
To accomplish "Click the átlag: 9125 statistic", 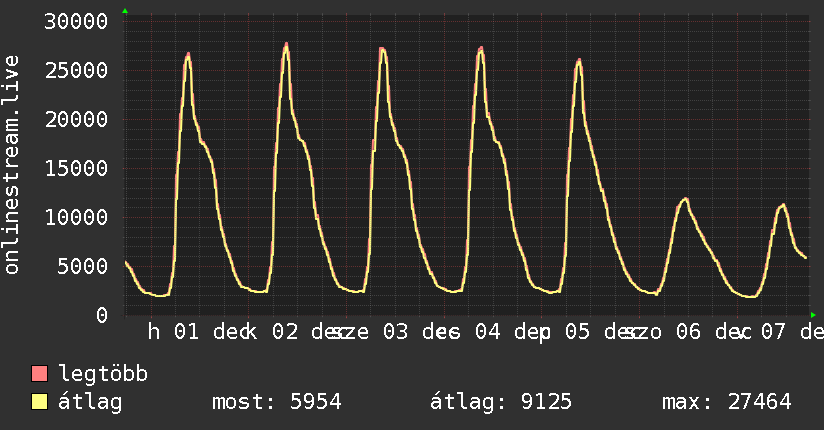I will 501,402.
